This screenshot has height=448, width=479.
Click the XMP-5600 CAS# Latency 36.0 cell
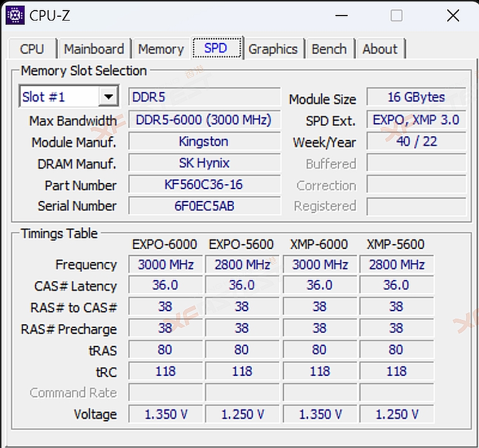(396, 285)
